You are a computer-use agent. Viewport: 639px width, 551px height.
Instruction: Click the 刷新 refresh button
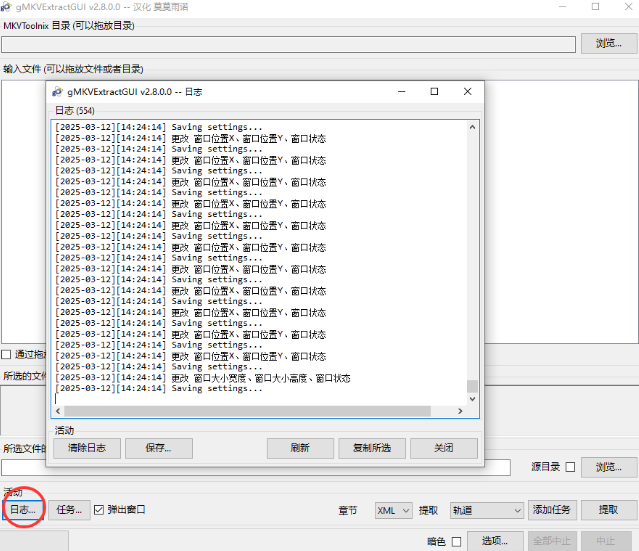[x=300, y=448]
